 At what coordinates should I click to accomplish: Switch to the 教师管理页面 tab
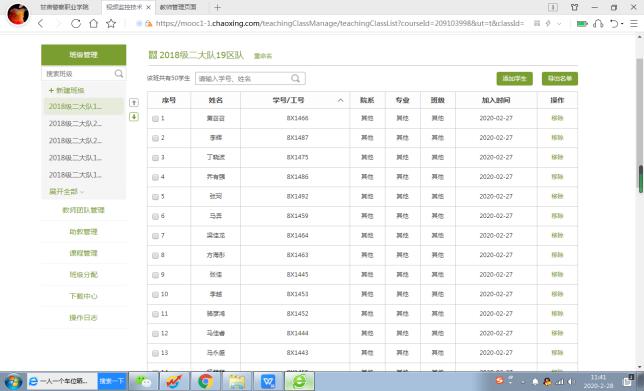click(x=178, y=7)
